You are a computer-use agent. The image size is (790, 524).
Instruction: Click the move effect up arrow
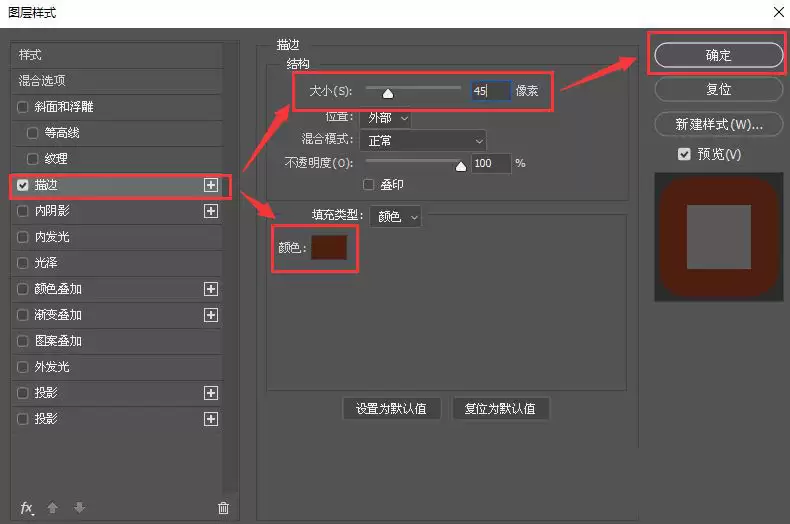click(x=52, y=508)
